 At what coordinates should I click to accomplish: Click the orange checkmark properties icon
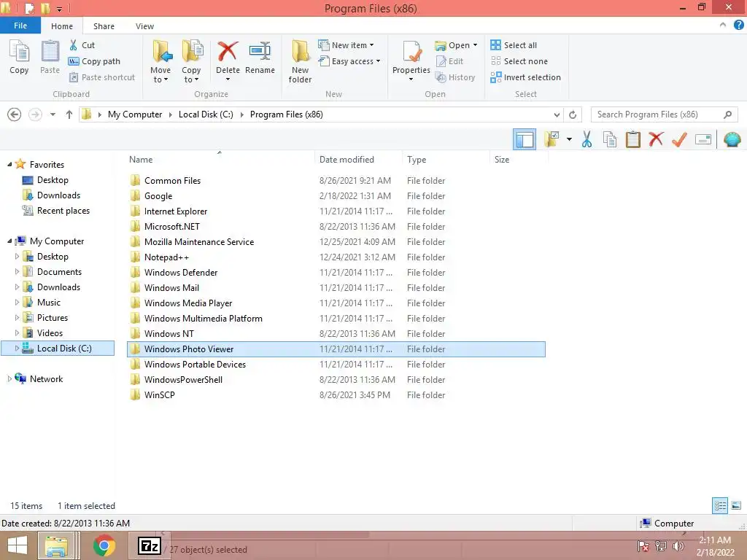point(679,139)
